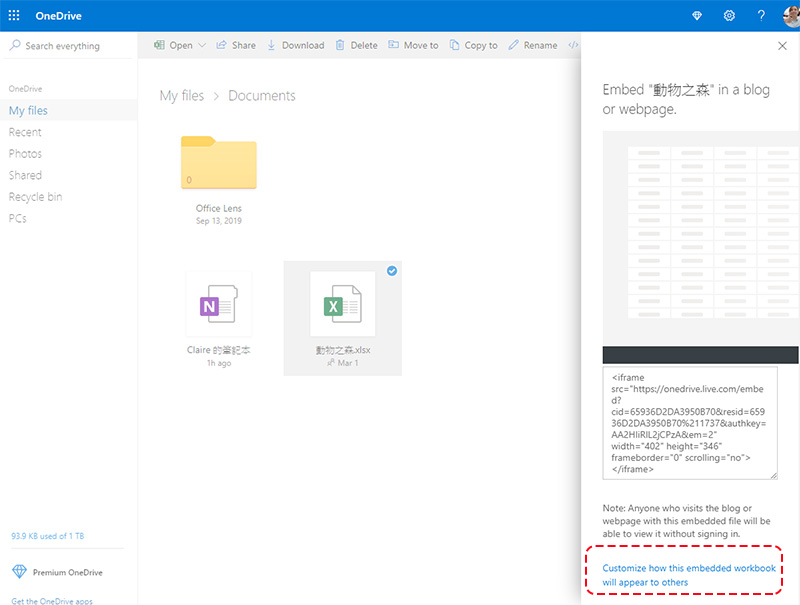Image resolution: width=800 pixels, height=605 pixels.
Task: Open the Claire OneNote notebook file
Action: (x=219, y=303)
